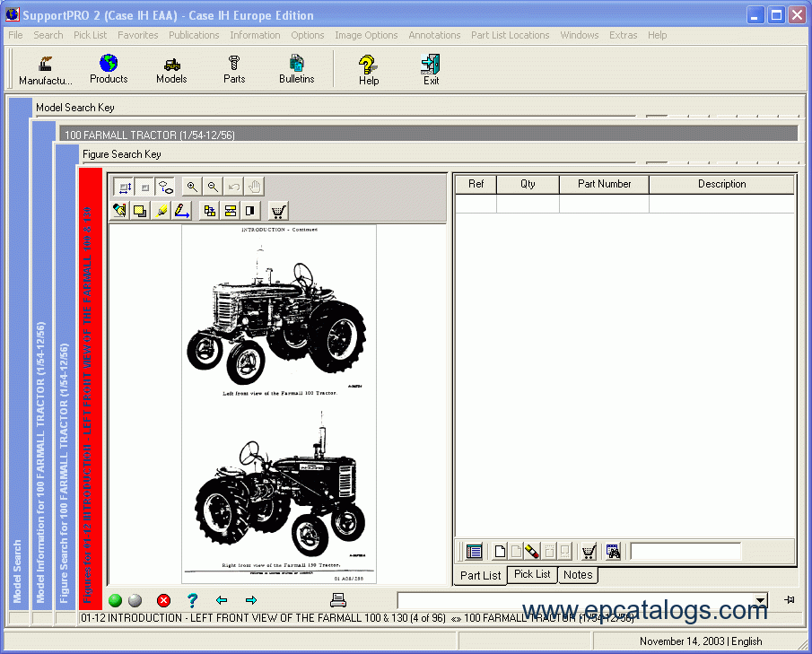Open the Part List Locations menu
The image size is (812, 654).
[x=511, y=35]
